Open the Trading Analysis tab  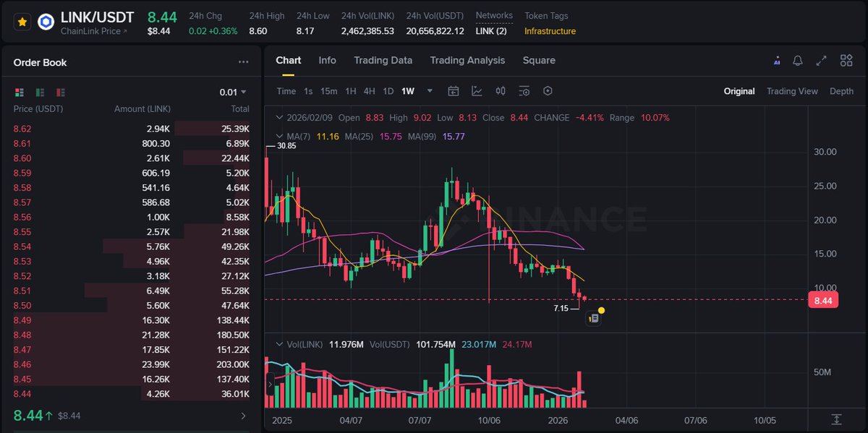pyautogui.click(x=468, y=61)
